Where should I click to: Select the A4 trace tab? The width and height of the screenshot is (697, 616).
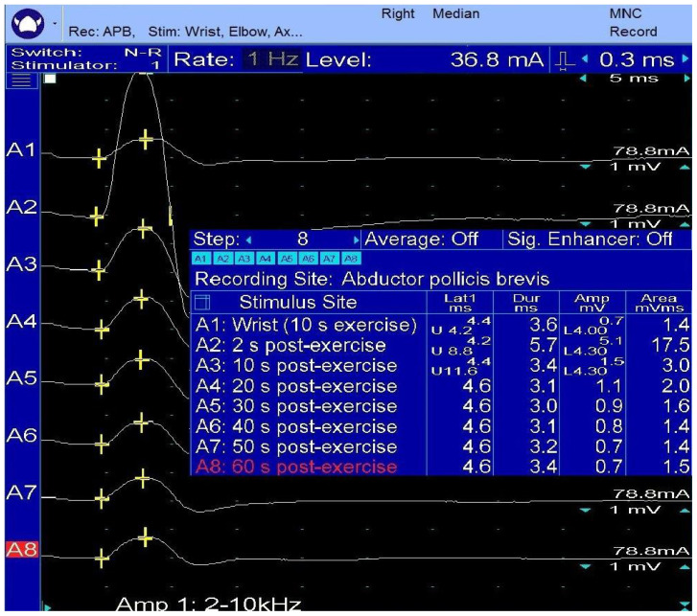(266, 259)
